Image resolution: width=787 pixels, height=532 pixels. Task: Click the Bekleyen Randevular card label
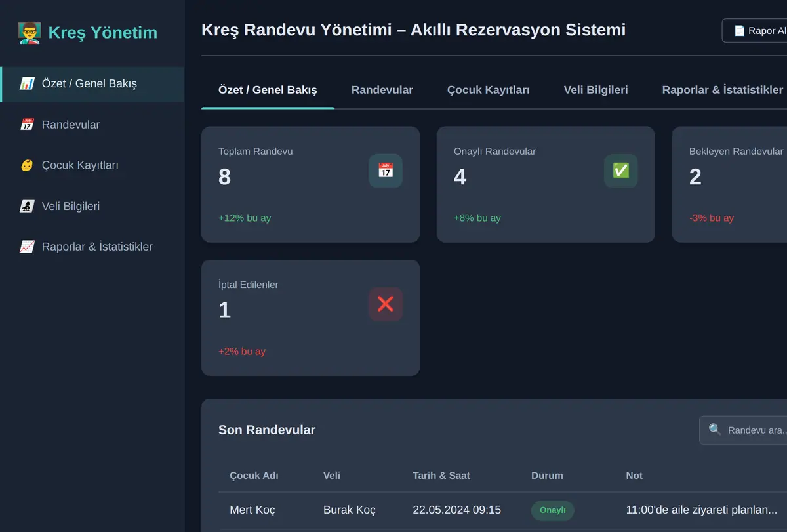[737, 152]
